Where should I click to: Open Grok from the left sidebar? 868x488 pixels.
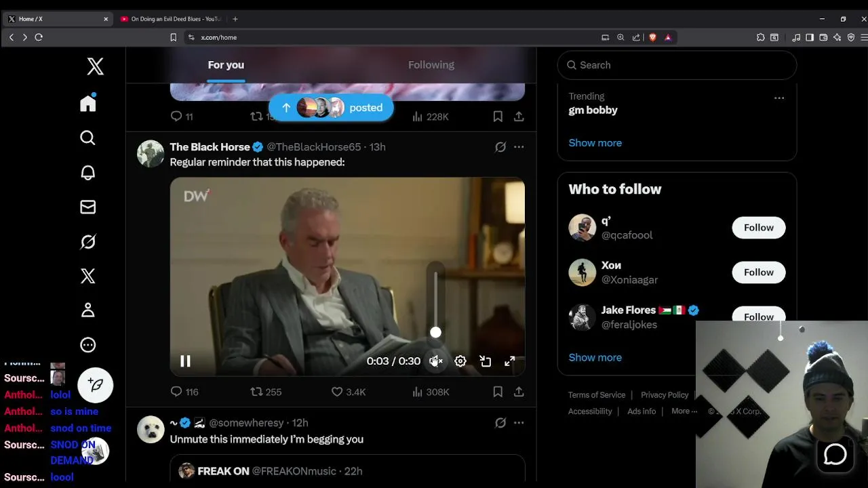[x=87, y=242]
